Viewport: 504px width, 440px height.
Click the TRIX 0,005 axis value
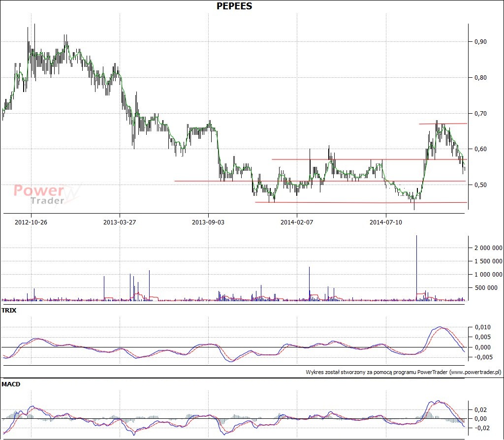coord(483,337)
